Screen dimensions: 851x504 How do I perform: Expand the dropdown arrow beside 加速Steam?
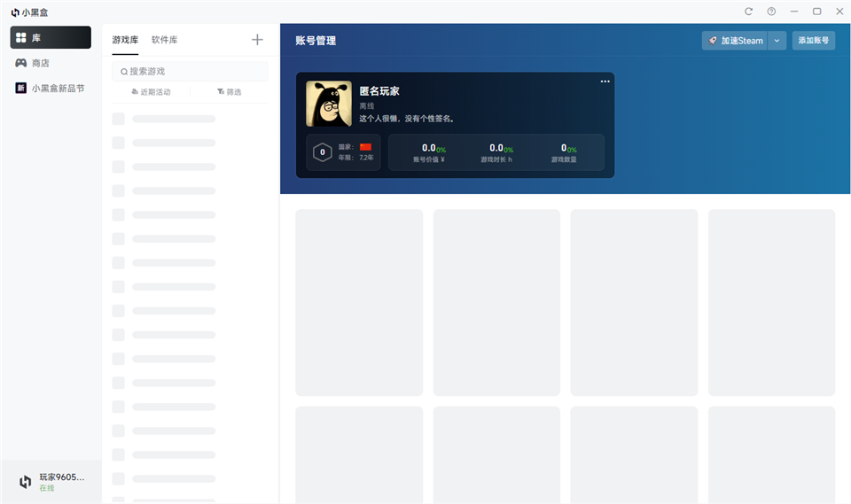777,41
